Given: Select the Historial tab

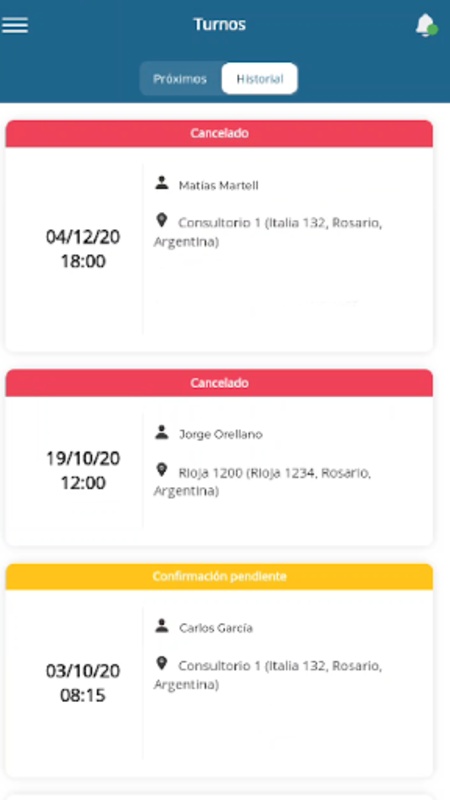Looking at the screenshot, I should [x=260, y=79].
